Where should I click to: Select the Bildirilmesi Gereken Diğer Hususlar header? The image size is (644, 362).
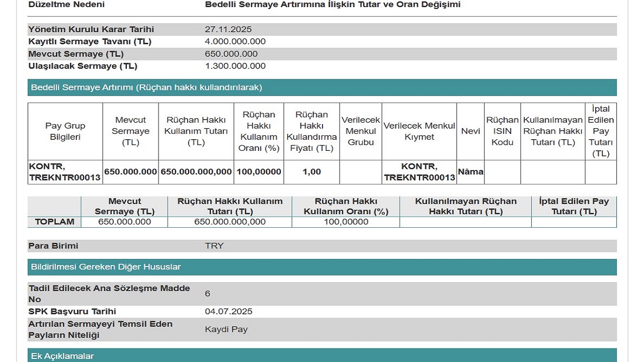106,267
